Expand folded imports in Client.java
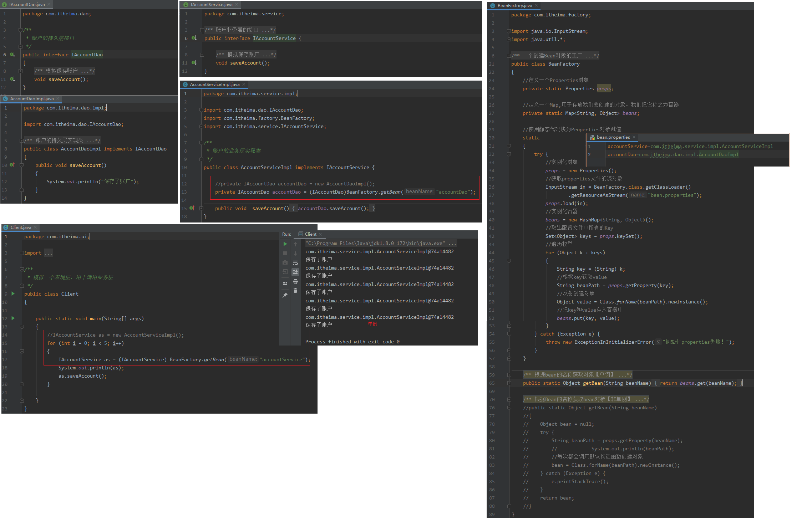This screenshot has width=812, height=532. tap(22, 253)
